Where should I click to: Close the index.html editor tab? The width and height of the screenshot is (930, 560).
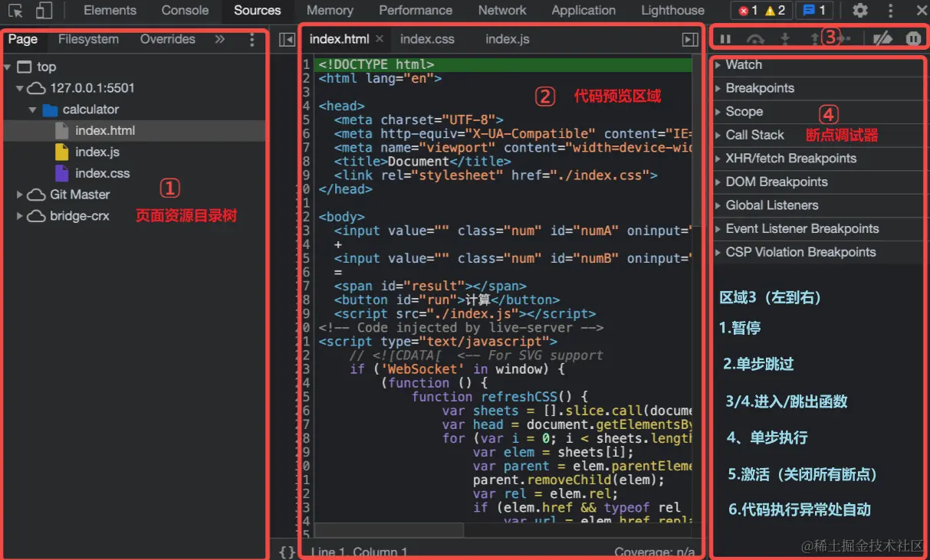[380, 39]
